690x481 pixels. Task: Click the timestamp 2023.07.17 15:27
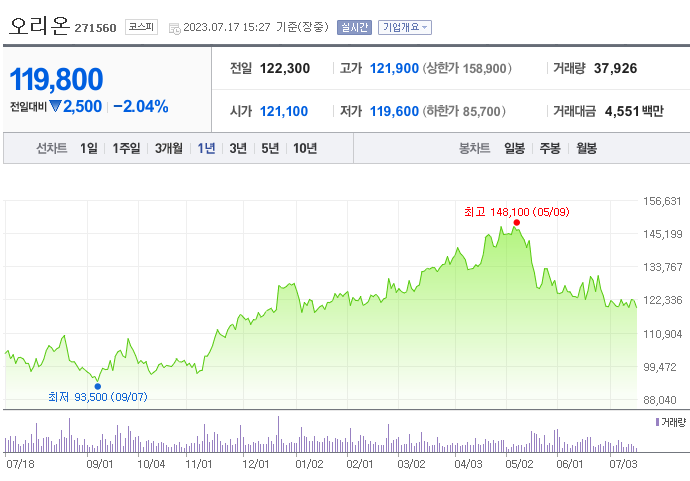(x=227, y=27)
